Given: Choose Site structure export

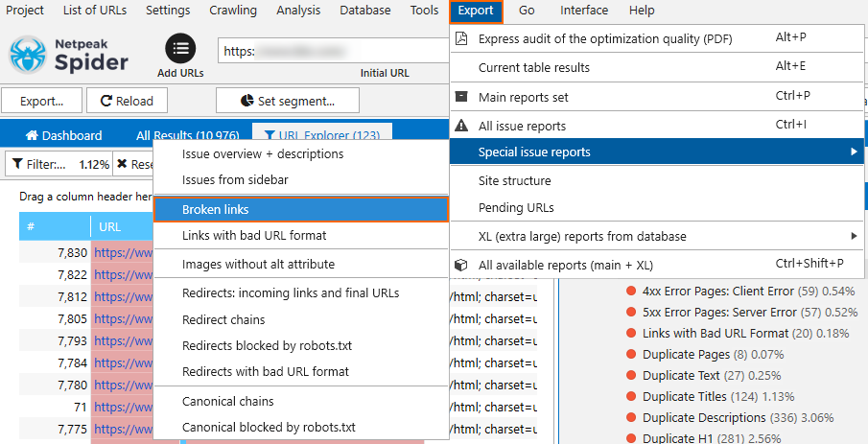Looking at the screenshot, I should coord(657,180).
